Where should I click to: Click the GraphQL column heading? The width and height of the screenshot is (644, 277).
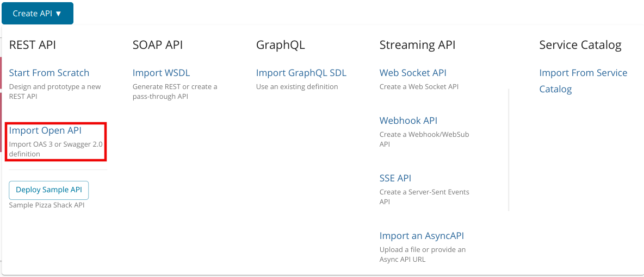280,45
